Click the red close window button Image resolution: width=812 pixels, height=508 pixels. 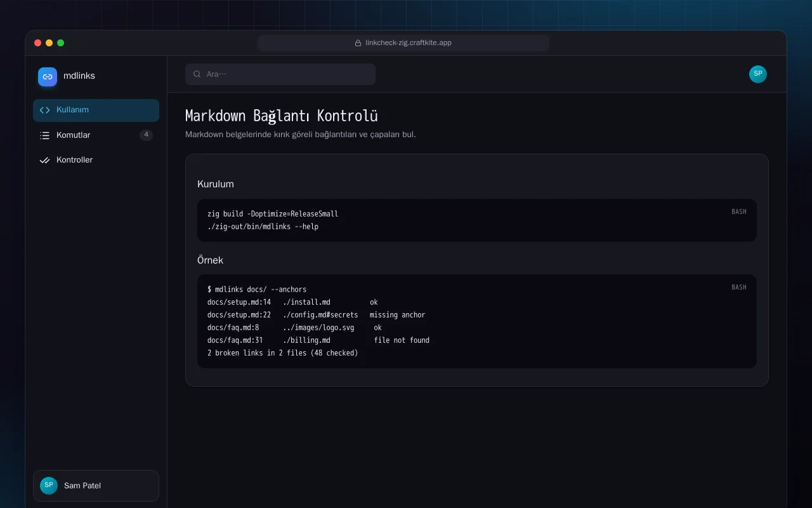[x=37, y=43]
